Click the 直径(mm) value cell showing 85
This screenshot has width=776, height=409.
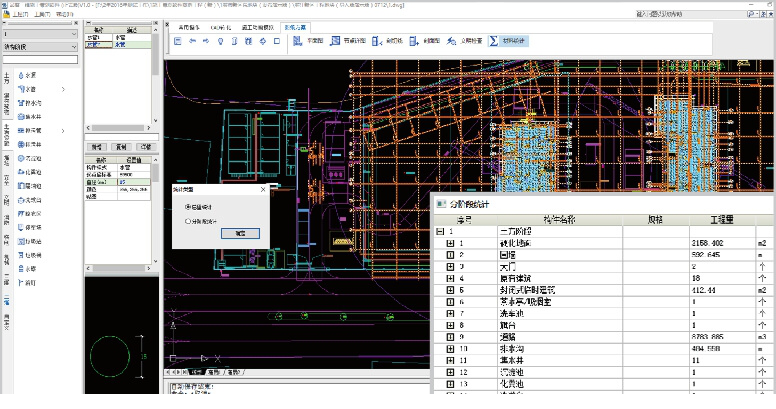pyautogui.click(x=134, y=182)
